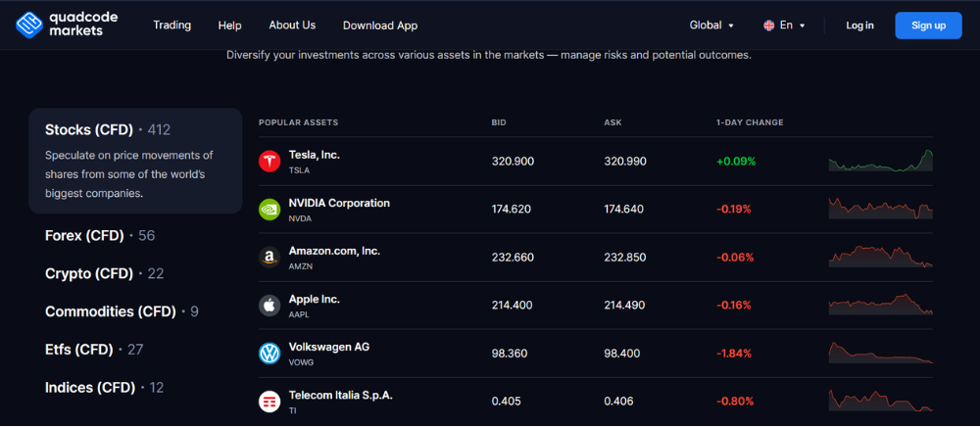Click the Log in link
980x428 pixels.
pos(859,25)
